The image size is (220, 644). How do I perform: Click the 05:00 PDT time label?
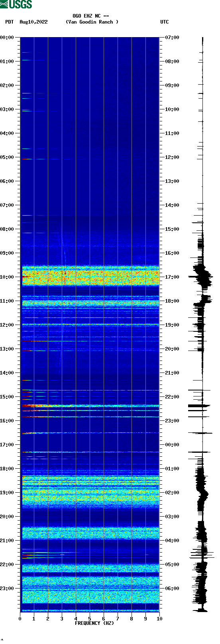click(x=7, y=157)
